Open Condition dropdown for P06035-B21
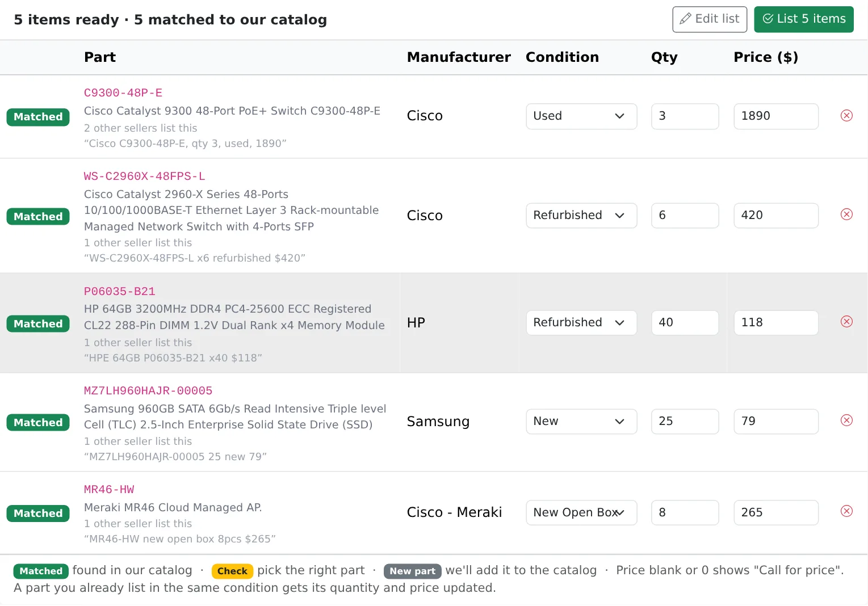The width and height of the screenshot is (868, 606). click(x=581, y=323)
